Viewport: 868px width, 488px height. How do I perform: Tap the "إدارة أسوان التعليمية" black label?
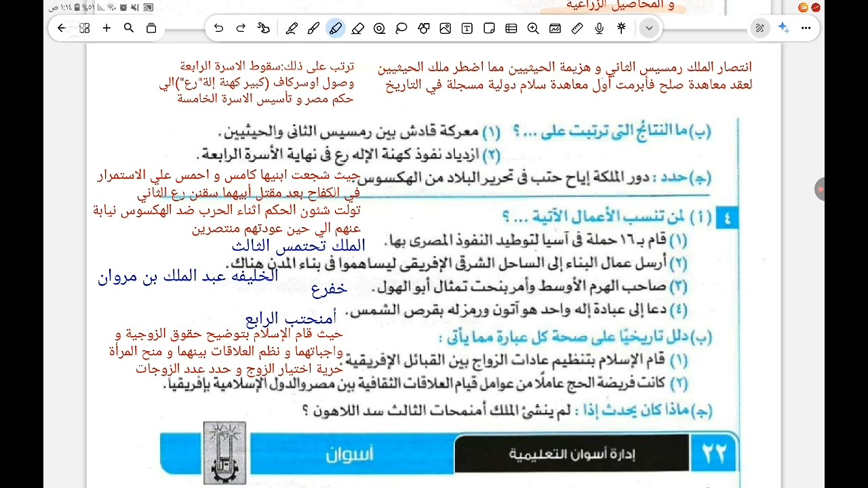click(x=572, y=454)
